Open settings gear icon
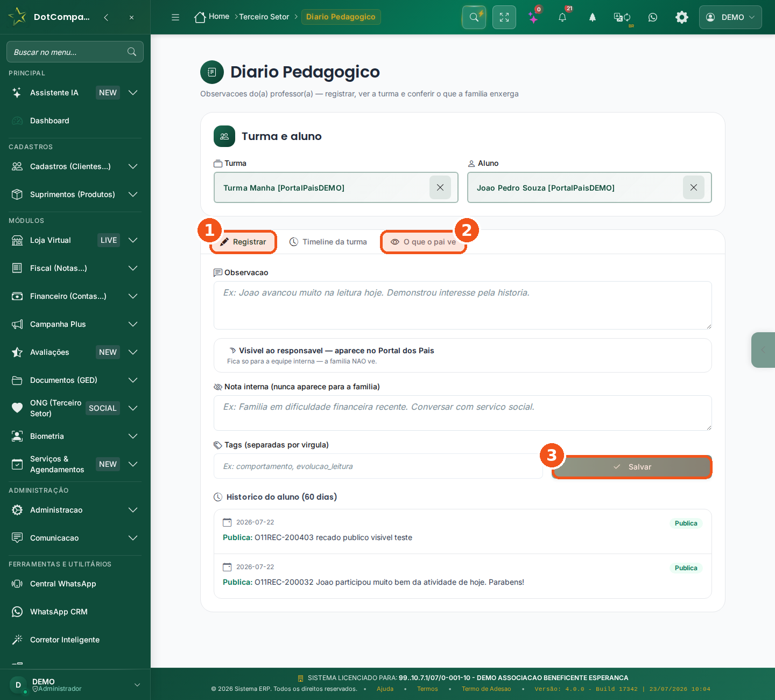775x700 pixels. [682, 17]
